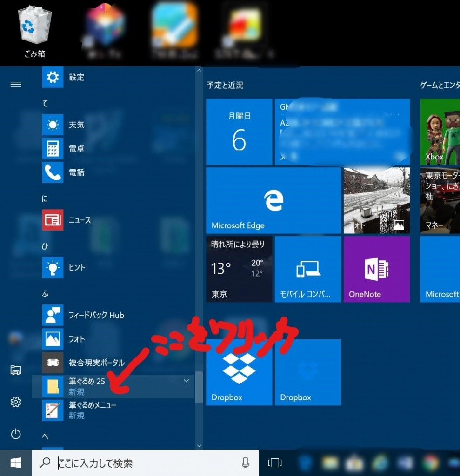Open the Microsoft tile at the right edge
Image resolution: width=460 pixels, height=476 pixels.
pyautogui.click(x=440, y=269)
